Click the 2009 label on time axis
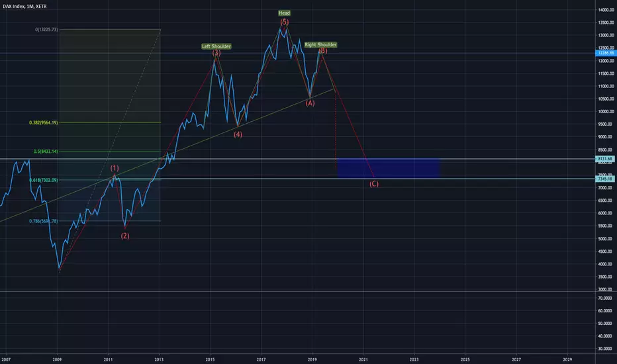 click(x=57, y=359)
